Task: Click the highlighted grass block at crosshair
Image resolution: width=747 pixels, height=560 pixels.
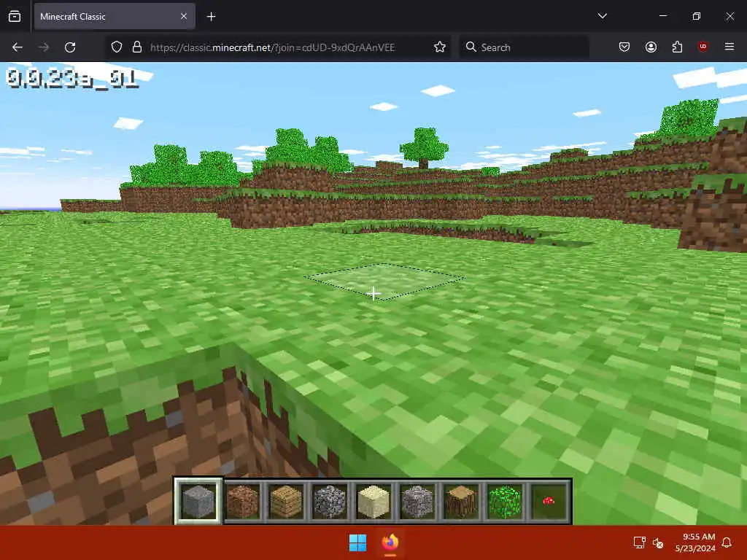Action: pos(384,281)
